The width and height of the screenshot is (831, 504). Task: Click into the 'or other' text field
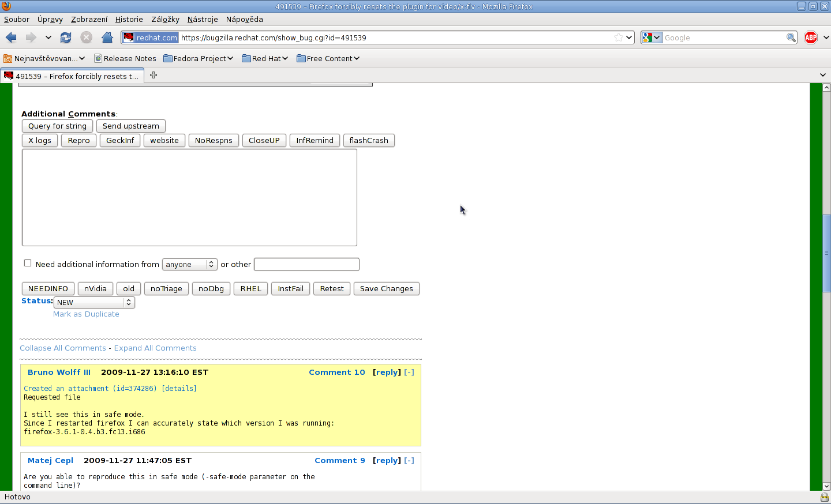(306, 264)
